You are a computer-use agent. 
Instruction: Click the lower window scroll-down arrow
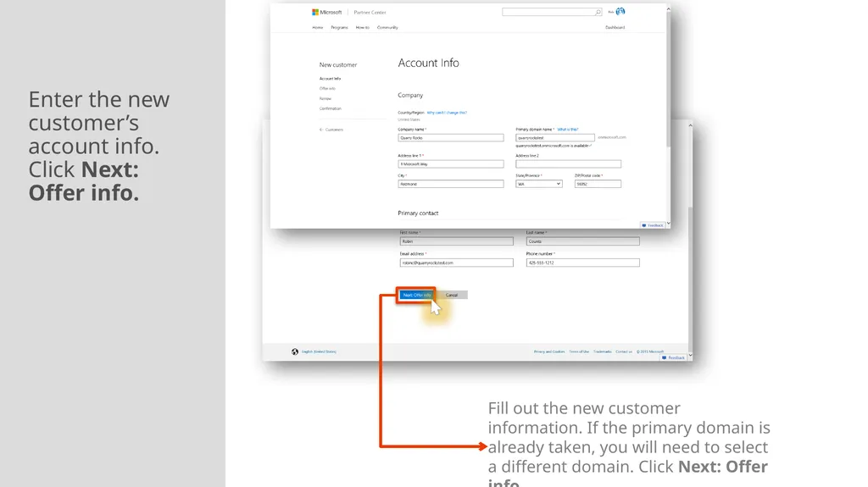pyautogui.click(x=690, y=355)
